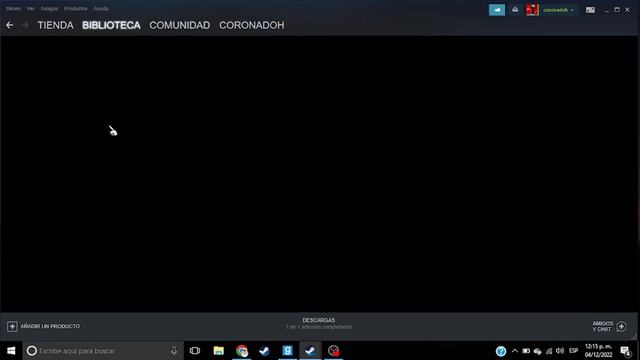Go back with the left arrow
Viewport: 640px width, 360px height.
click(9, 25)
